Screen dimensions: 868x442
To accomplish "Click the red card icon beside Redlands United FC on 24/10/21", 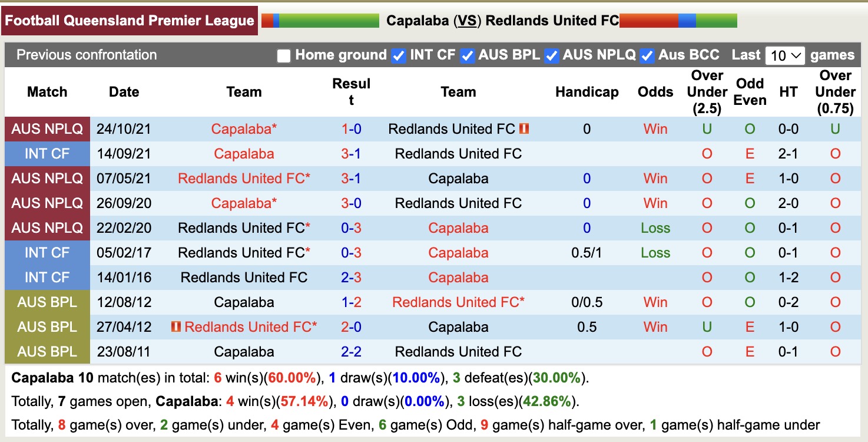I will point(524,128).
